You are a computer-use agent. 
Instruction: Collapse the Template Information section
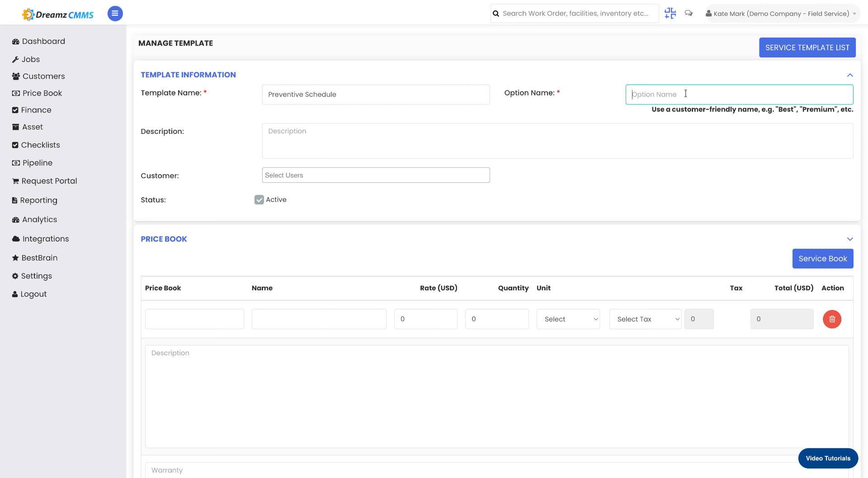(x=850, y=75)
